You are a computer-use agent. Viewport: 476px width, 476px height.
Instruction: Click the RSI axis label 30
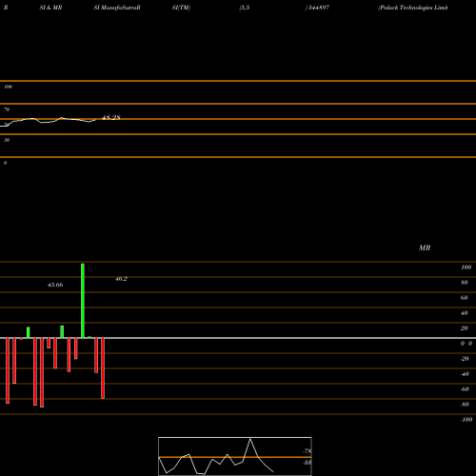pos(7,140)
